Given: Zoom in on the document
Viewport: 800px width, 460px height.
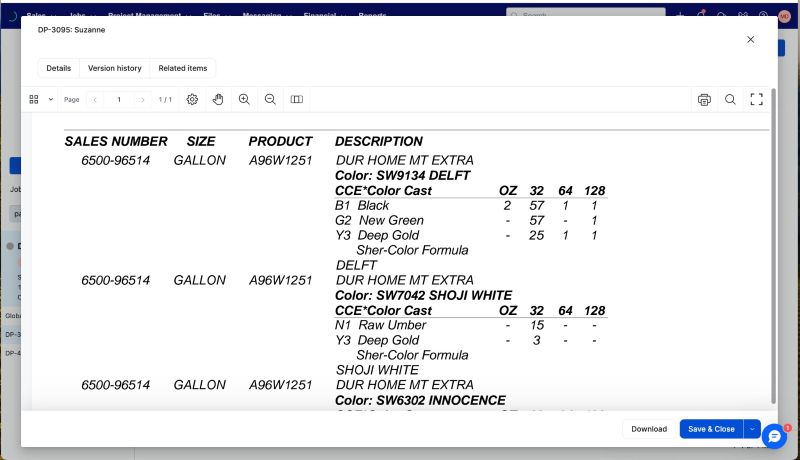Looking at the screenshot, I should click(244, 99).
